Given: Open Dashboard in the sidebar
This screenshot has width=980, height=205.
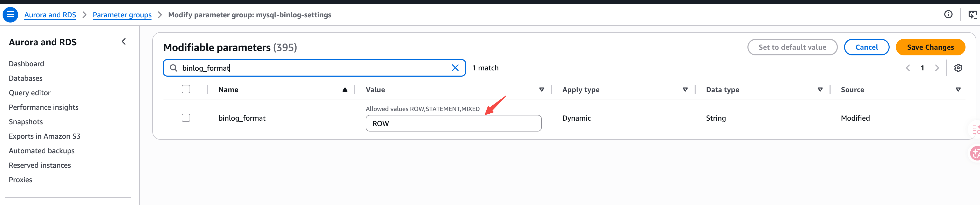Looking at the screenshot, I should point(26,64).
